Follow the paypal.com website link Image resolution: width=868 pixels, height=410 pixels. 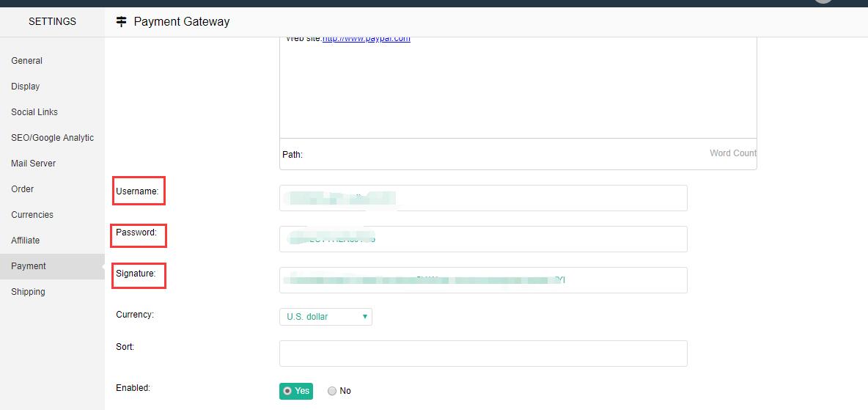click(x=366, y=39)
